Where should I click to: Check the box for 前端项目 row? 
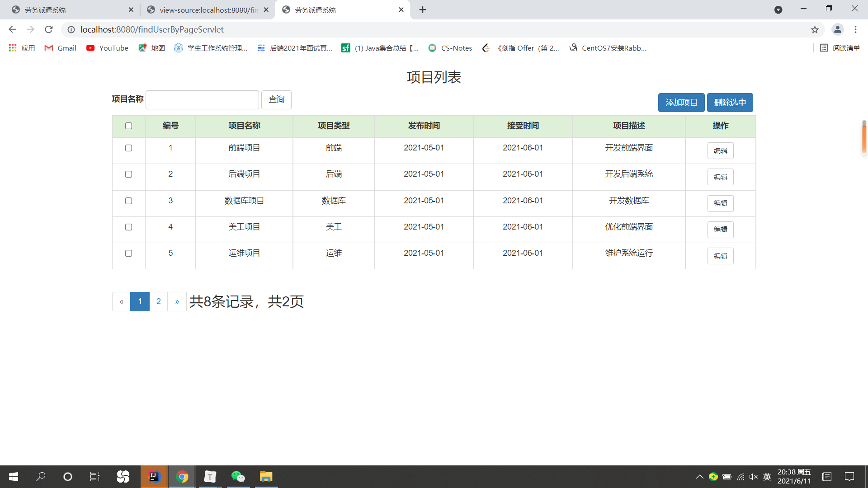(128, 148)
